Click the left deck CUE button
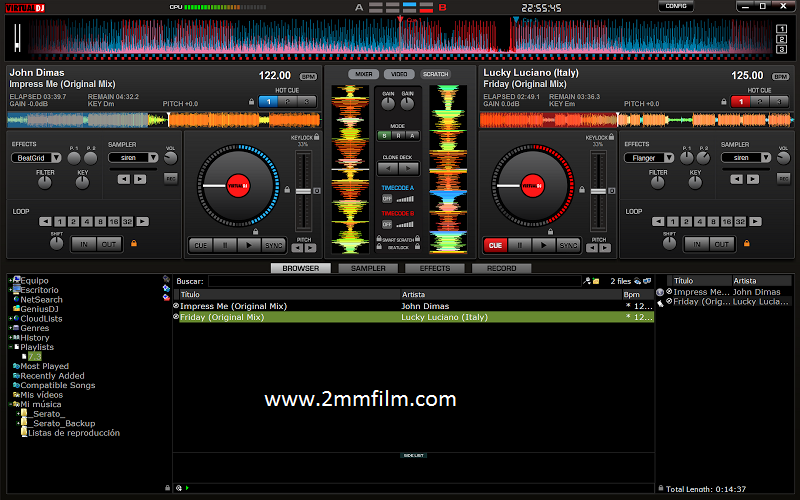The image size is (800, 500). click(201, 245)
